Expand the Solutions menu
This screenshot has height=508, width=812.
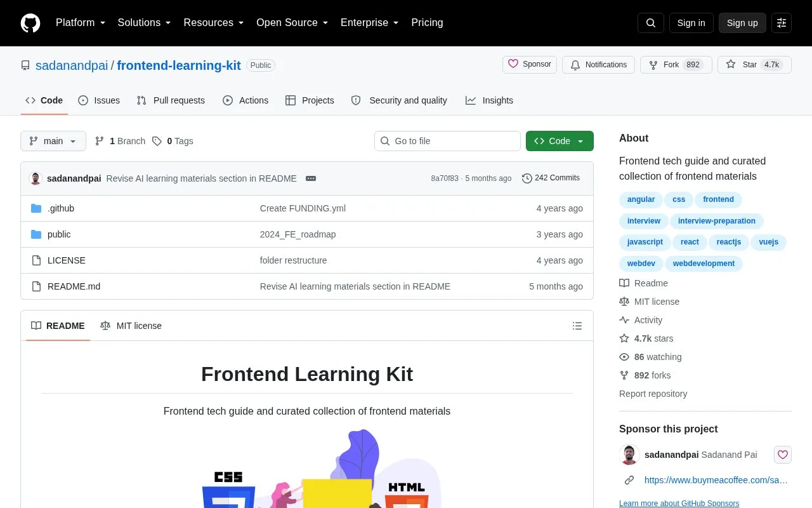(145, 23)
